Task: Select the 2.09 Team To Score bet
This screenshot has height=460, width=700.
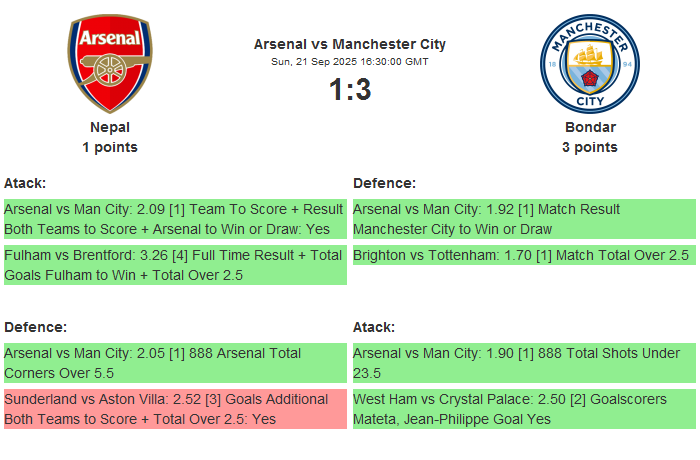Action: 175,219
